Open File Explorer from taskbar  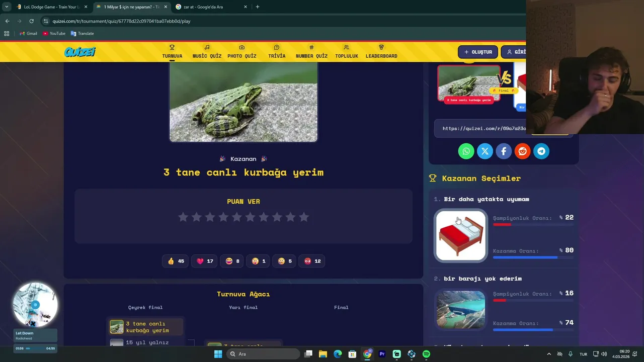click(323, 354)
